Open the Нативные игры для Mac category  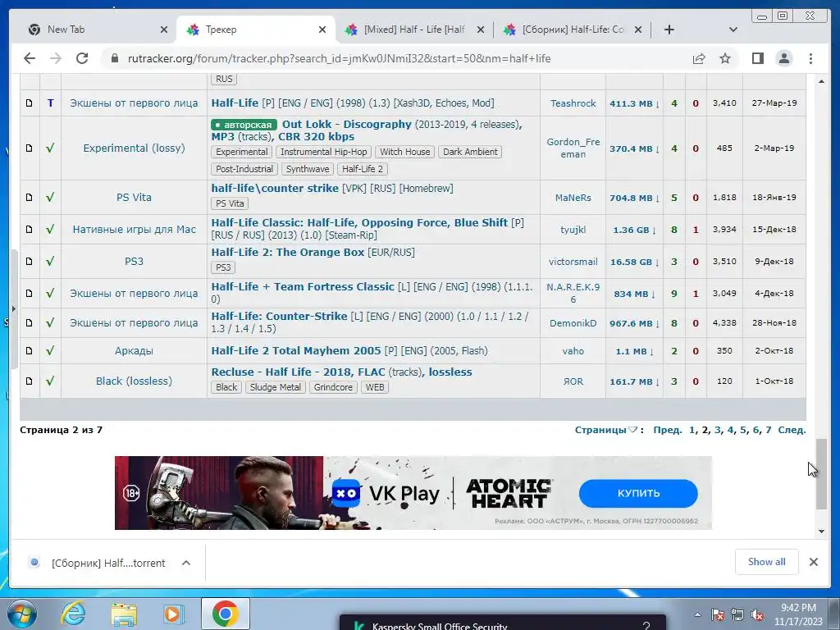point(134,230)
